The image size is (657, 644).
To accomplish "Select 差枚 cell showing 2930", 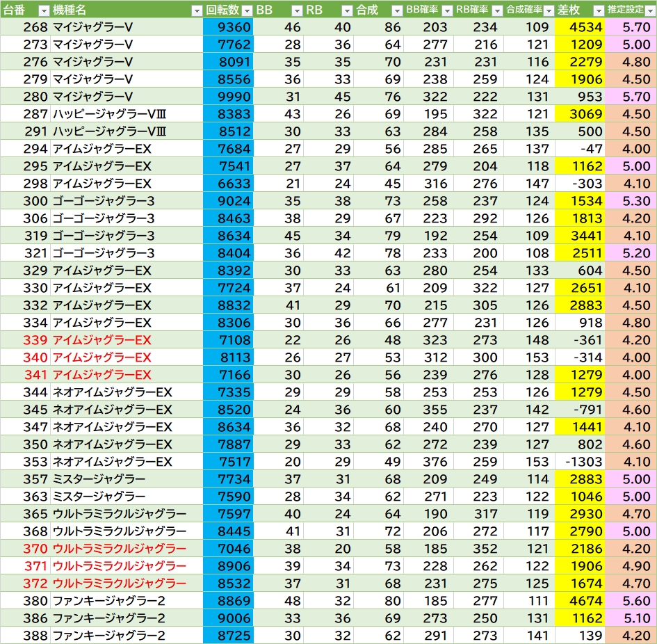I will pyautogui.click(x=580, y=514).
